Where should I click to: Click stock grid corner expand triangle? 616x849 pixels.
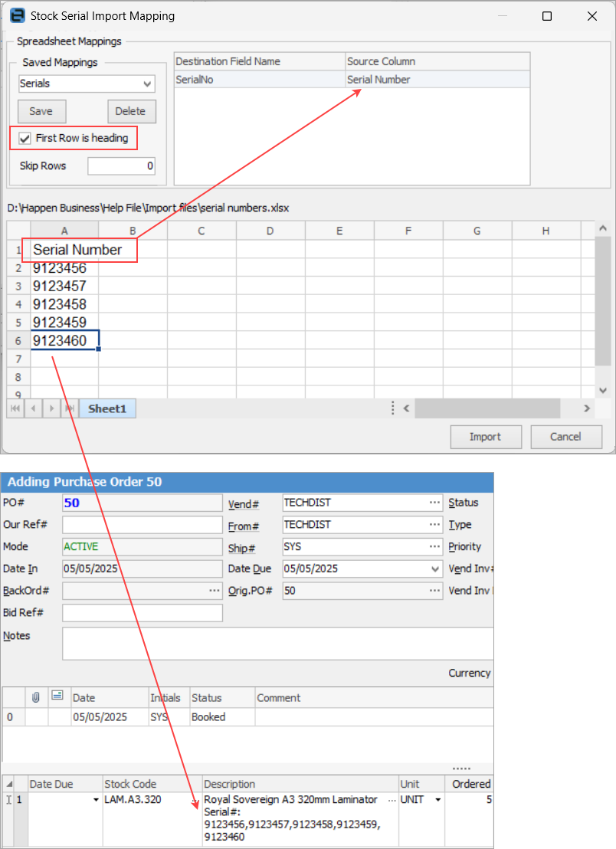tap(9, 784)
